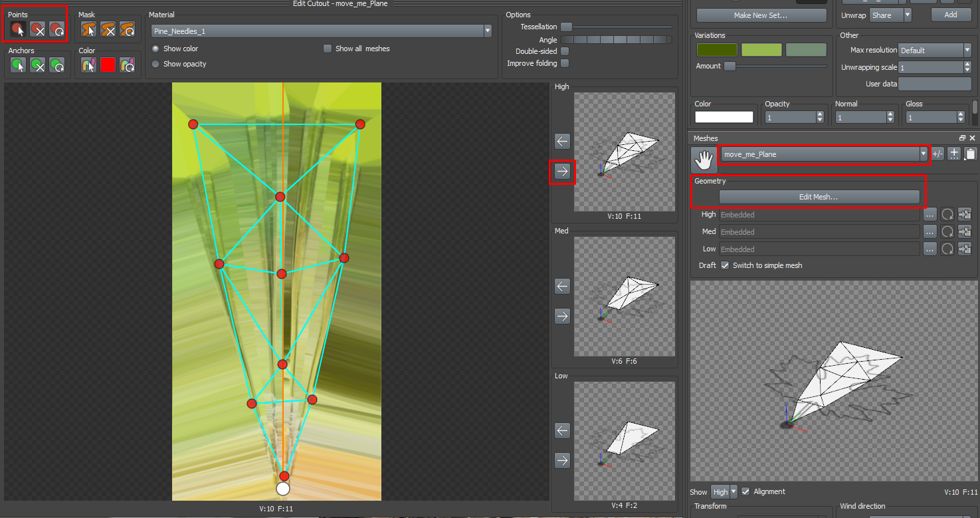Click the red color swatch
This screenshot has height=518, width=980.
pyautogui.click(x=108, y=65)
